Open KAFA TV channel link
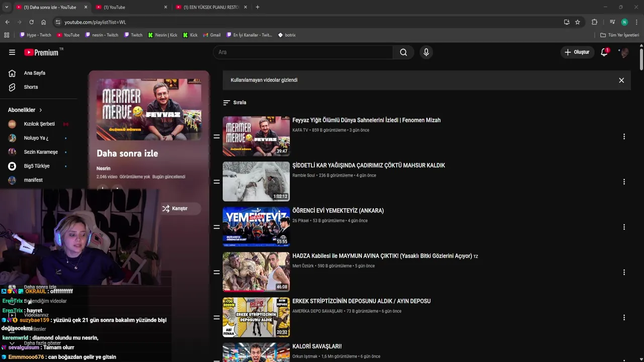Screen dimensions: 644x362 pyautogui.click(x=300, y=130)
